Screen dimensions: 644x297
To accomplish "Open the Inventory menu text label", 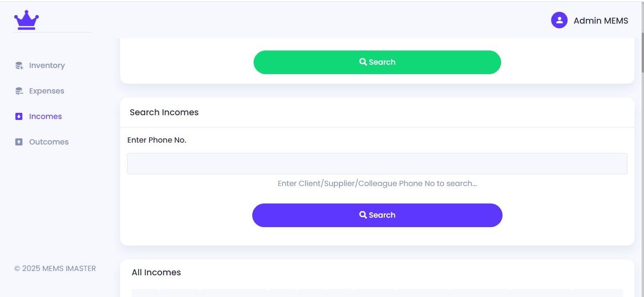I will (x=47, y=66).
